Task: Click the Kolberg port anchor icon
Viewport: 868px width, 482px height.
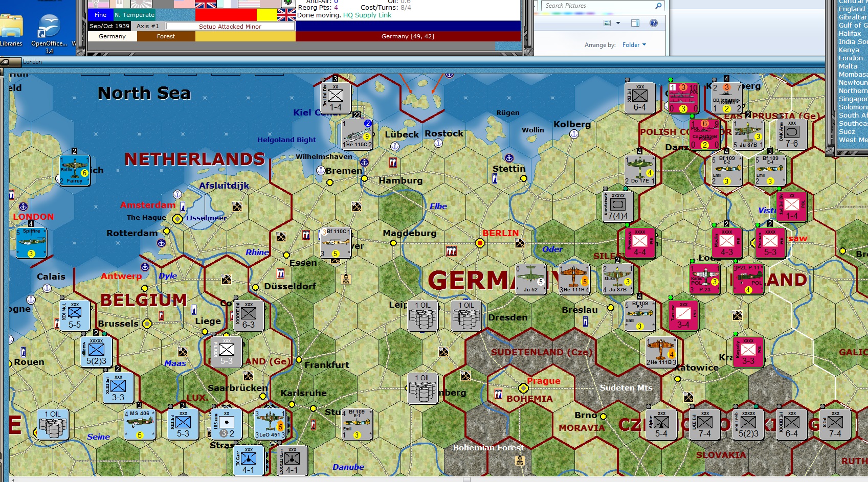Action: 574,134
